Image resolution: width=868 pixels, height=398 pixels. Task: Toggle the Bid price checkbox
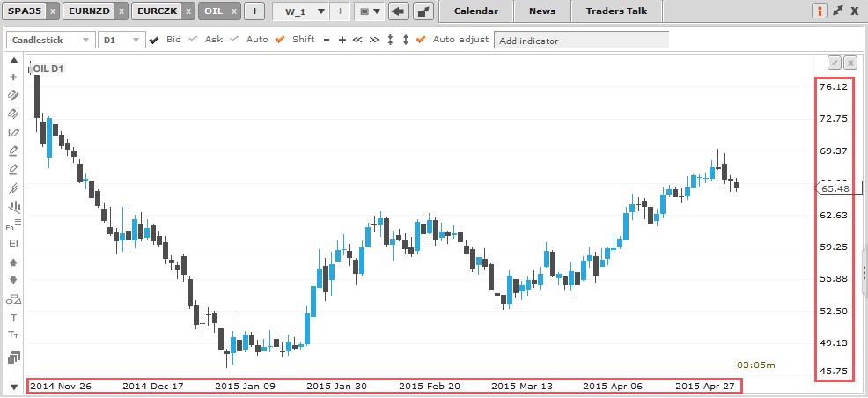155,40
